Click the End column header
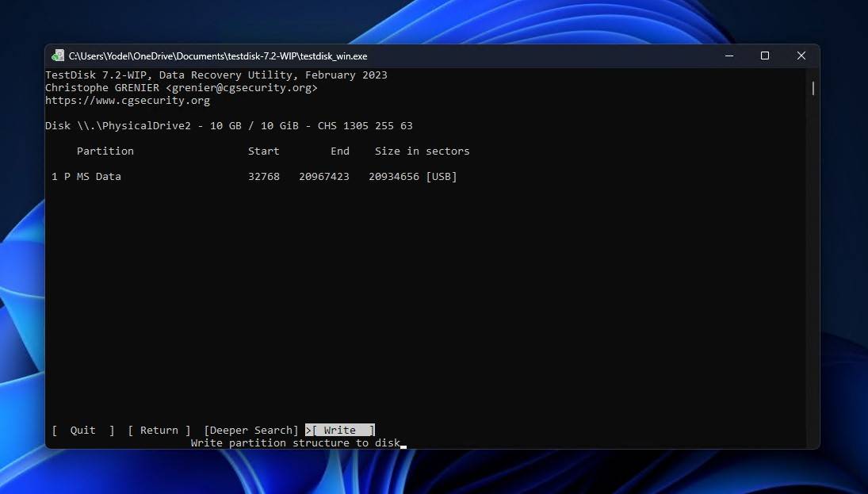 pyautogui.click(x=340, y=151)
